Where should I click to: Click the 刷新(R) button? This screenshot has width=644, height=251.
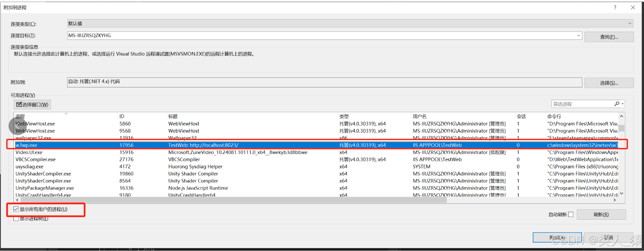click(x=601, y=215)
